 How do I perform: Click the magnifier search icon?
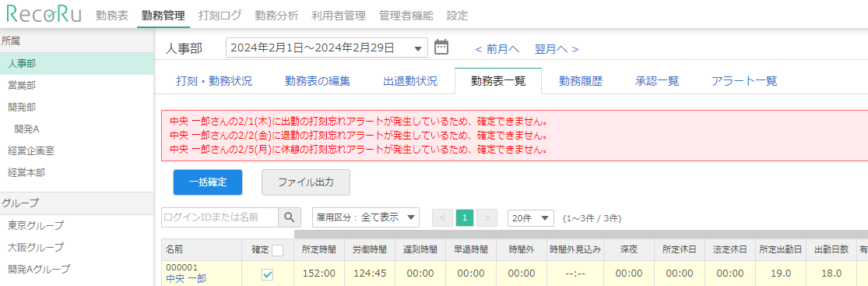[x=289, y=217]
